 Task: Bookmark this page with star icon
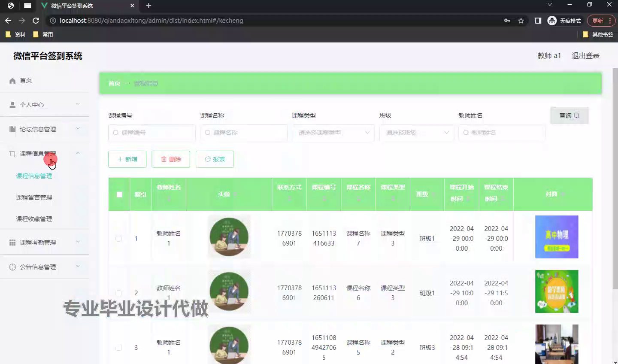521,21
